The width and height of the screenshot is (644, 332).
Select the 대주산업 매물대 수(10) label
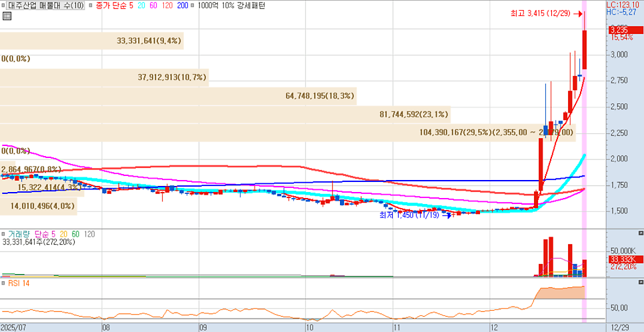pos(47,6)
